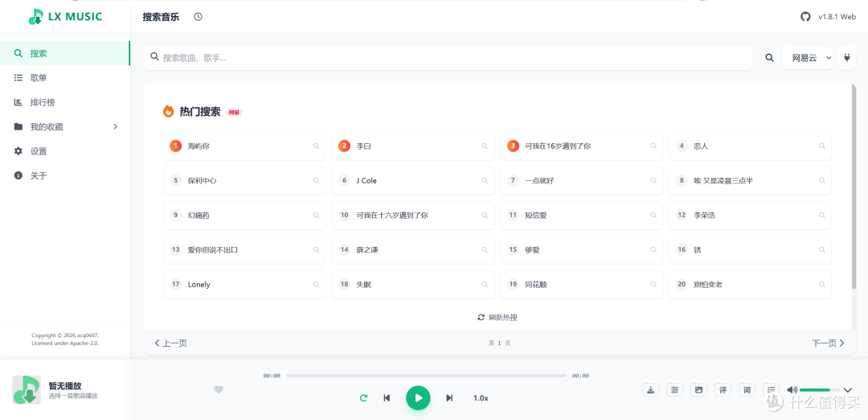Click the refresh icon beside 刷新热搜
The width and height of the screenshot is (868, 420).
[481, 318]
